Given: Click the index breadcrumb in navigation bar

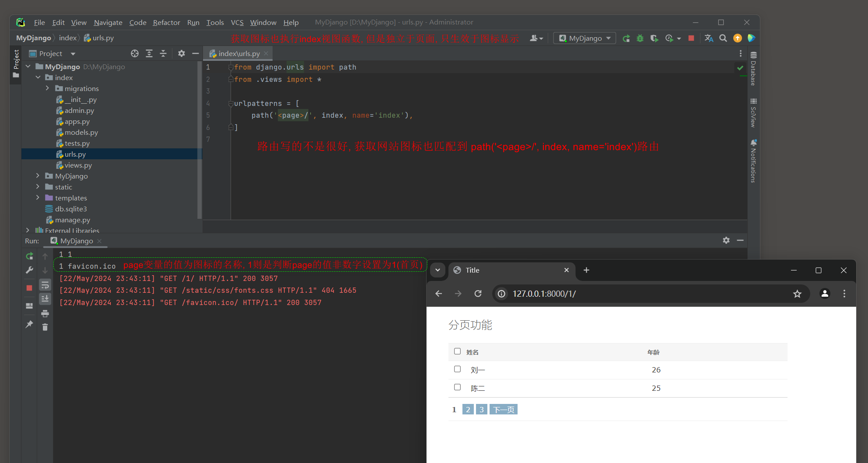Looking at the screenshot, I should pyautogui.click(x=68, y=38).
